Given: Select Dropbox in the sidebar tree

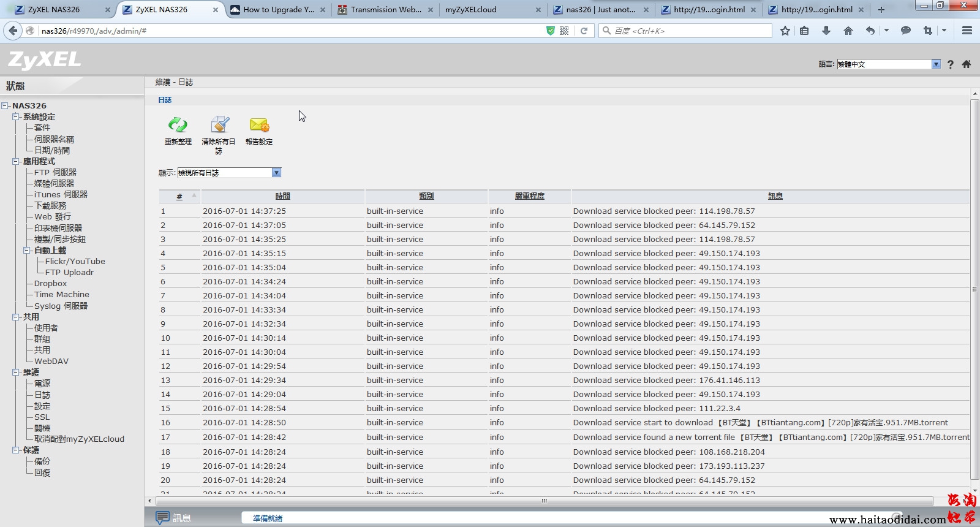Looking at the screenshot, I should pyautogui.click(x=50, y=283).
